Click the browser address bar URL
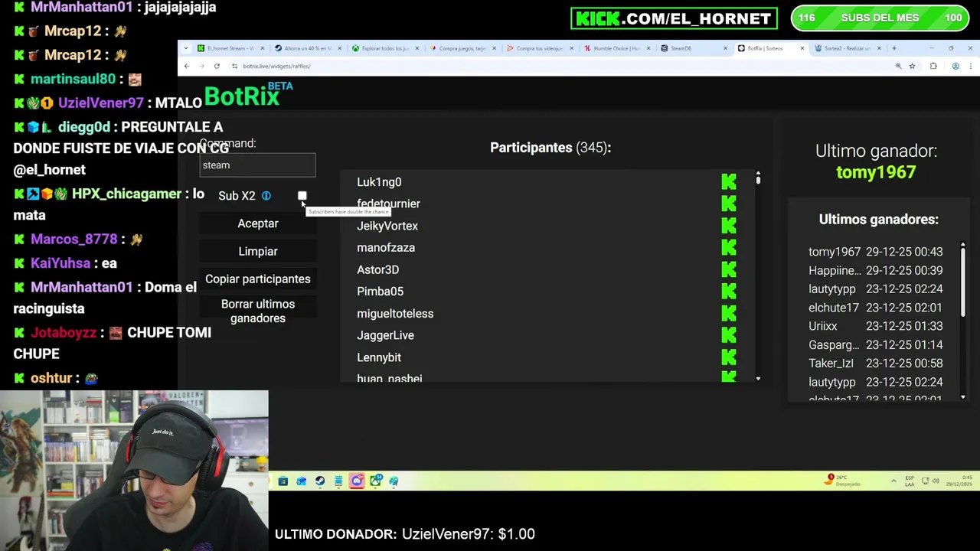This screenshot has height=551, width=980. coord(276,67)
